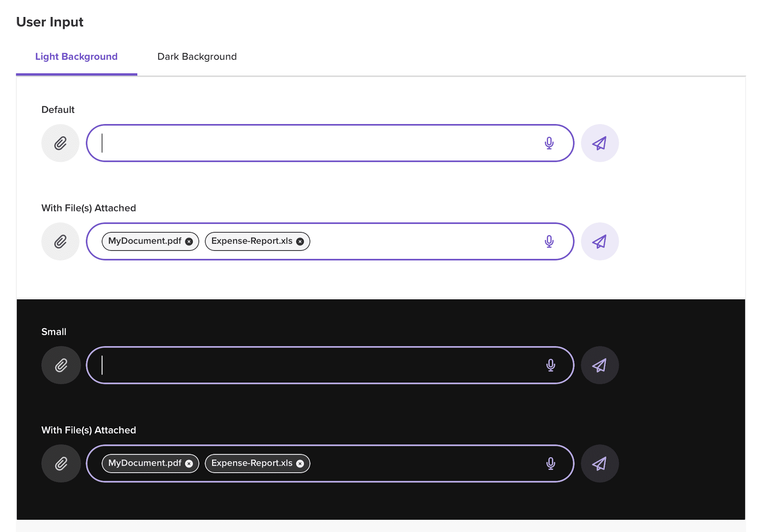Remove MyDocument.pdf chip in light section
Screen dimensions: 760x532
[x=189, y=241]
